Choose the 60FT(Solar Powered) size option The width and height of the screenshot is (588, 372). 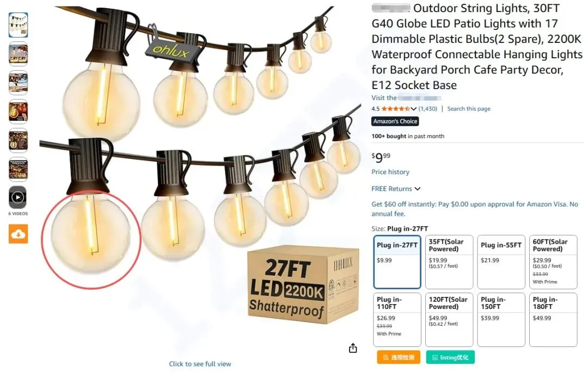click(553, 262)
